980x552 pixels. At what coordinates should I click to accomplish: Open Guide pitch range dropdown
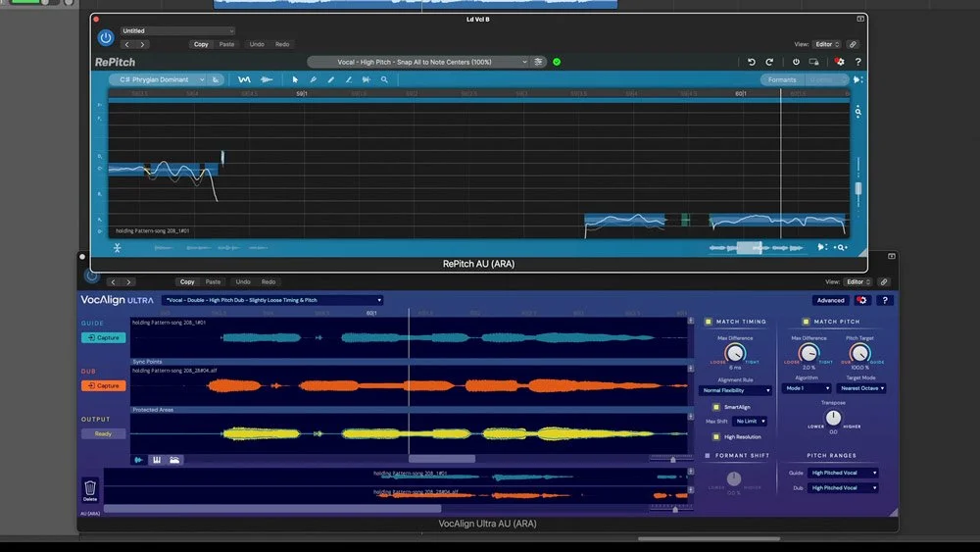coord(843,473)
